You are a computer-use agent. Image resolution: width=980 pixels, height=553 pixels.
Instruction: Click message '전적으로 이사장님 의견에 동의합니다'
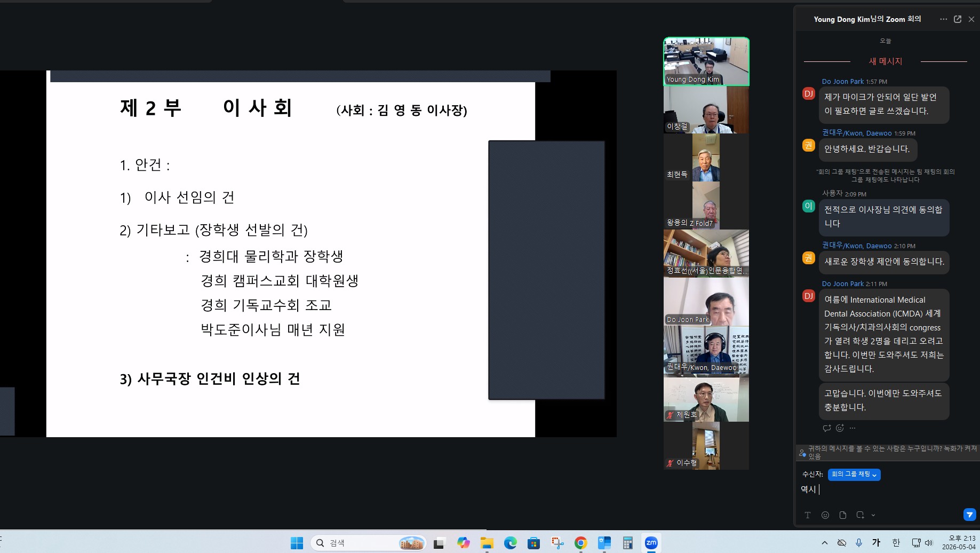(x=884, y=217)
